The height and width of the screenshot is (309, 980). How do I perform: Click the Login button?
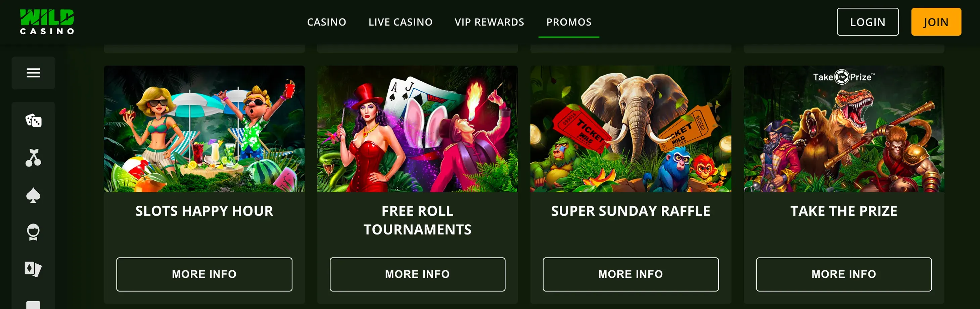point(868,22)
